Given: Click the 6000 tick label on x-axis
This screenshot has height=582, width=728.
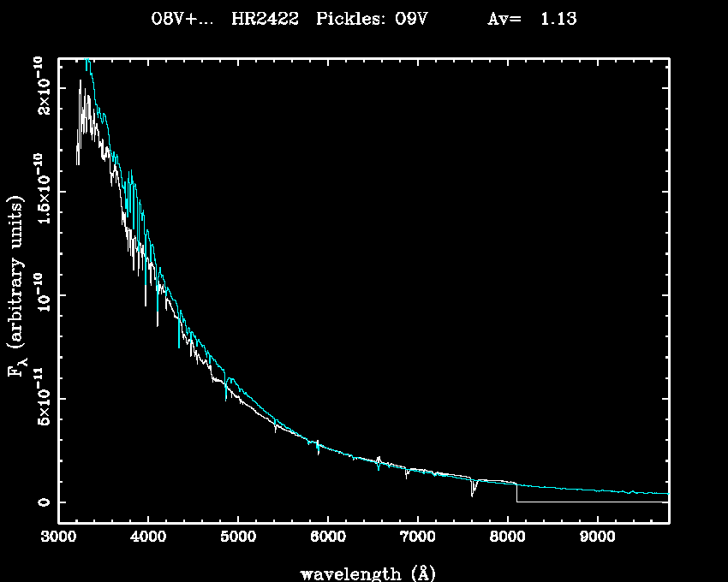Looking at the screenshot, I should (327, 538).
